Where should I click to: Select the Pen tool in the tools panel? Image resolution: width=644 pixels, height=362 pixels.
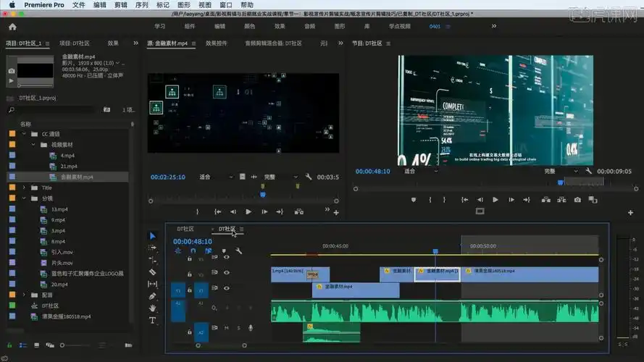tap(153, 296)
